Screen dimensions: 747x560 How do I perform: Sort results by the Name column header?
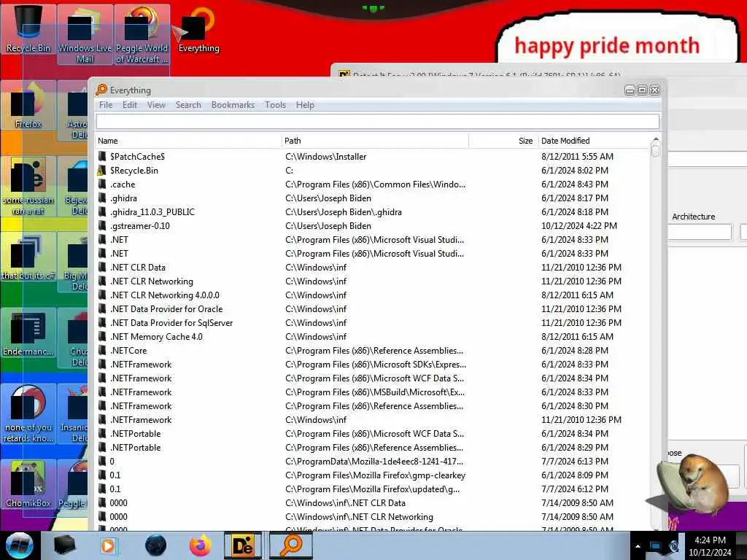(189, 141)
